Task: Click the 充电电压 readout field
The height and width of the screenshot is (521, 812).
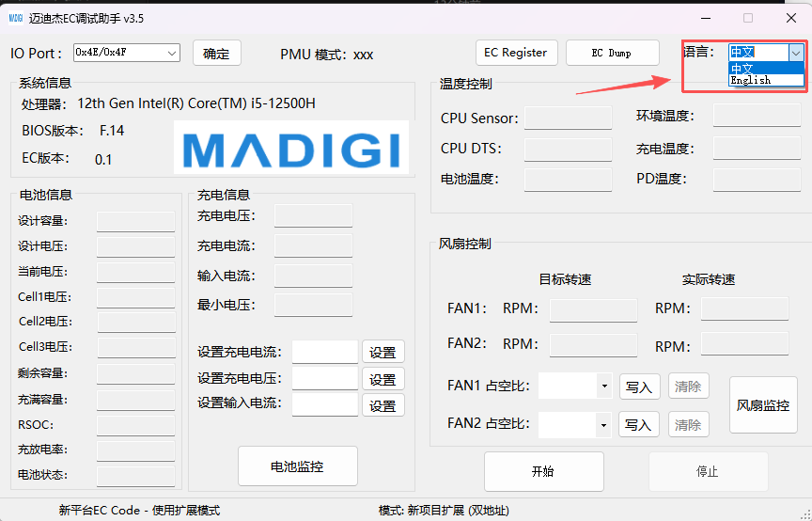Action: (313, 215)
